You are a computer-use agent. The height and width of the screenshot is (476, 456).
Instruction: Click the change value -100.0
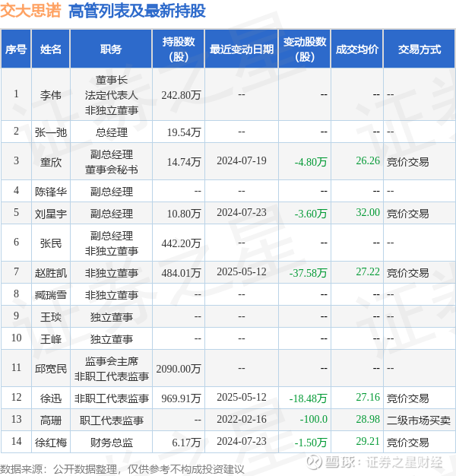pyautogui.click(x=313, y=419)
